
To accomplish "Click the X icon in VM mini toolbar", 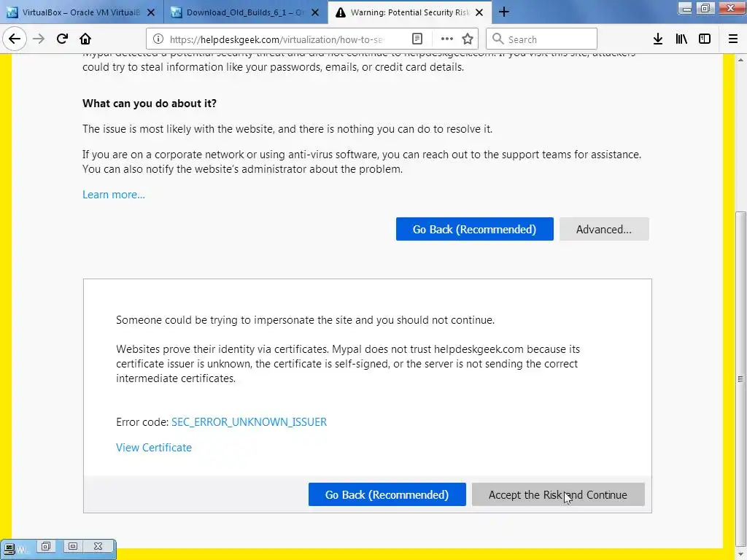I will pos(98,546).
